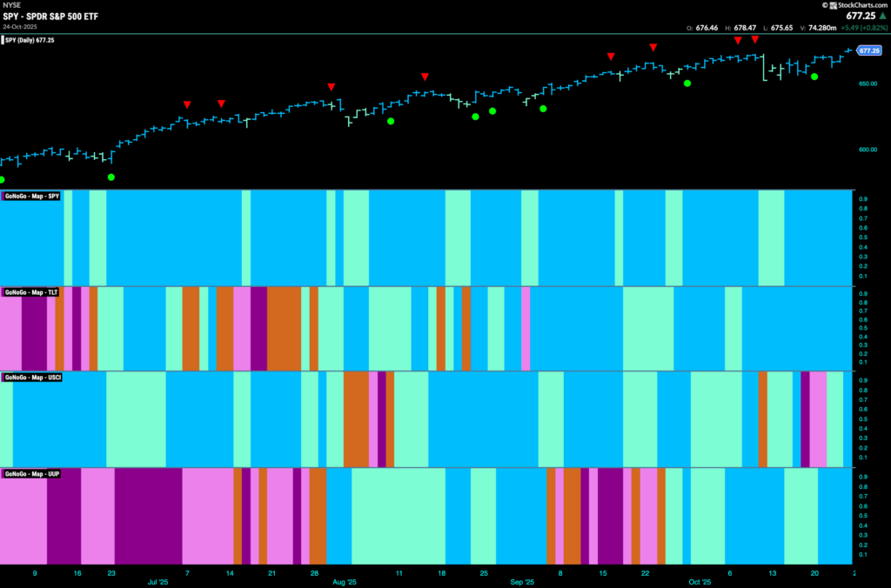
Task: Click the green circle below early August dip
Action: (x=391, y=121)
